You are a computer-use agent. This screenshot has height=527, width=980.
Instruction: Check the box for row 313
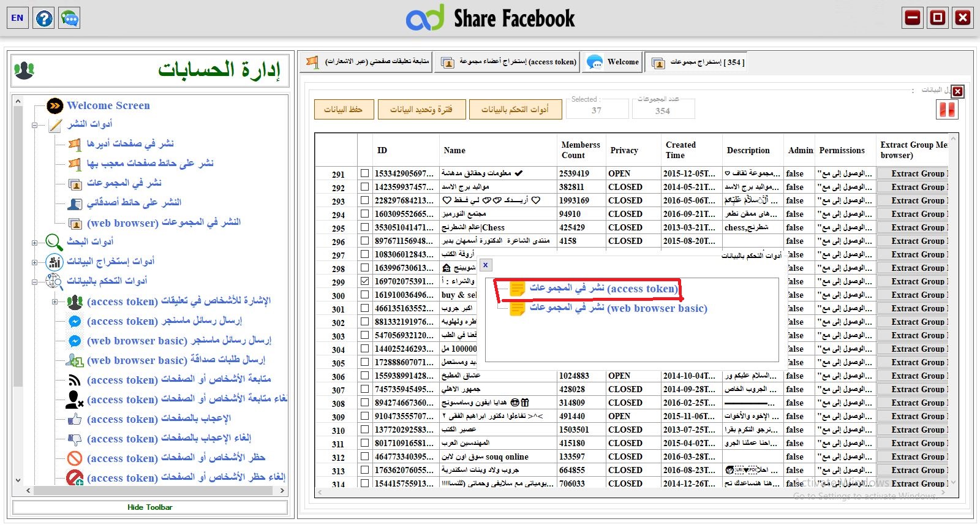[x=365, y=470]
